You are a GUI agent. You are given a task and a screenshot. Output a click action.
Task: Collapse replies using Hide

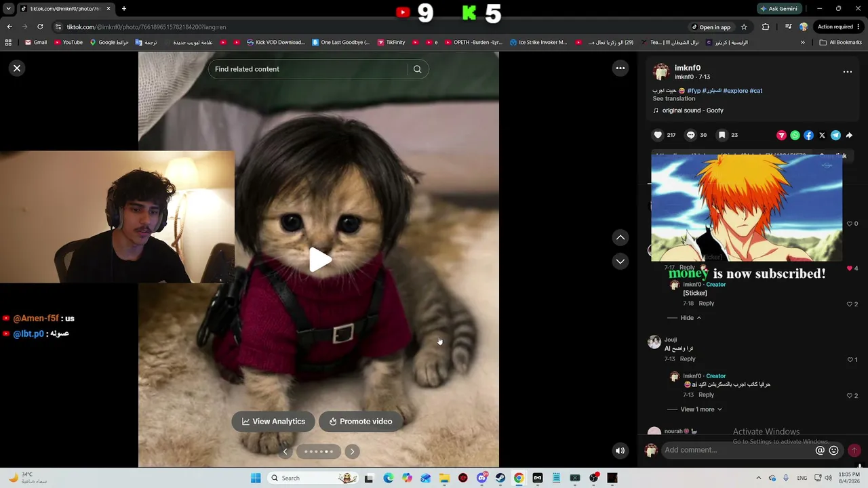tap(691, 318)
